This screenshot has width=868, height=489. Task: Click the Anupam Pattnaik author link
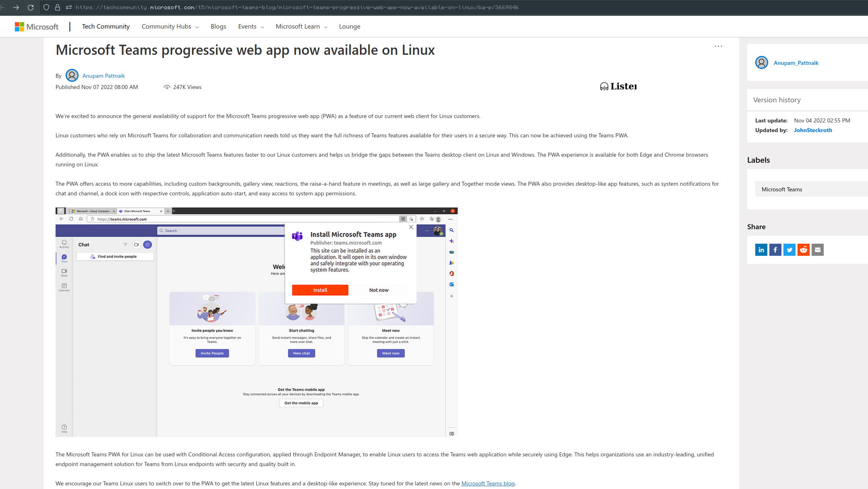point(104,75)
